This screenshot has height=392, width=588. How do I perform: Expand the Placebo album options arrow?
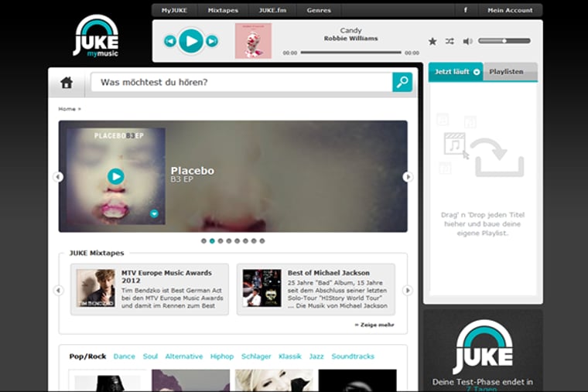point(154,213)
